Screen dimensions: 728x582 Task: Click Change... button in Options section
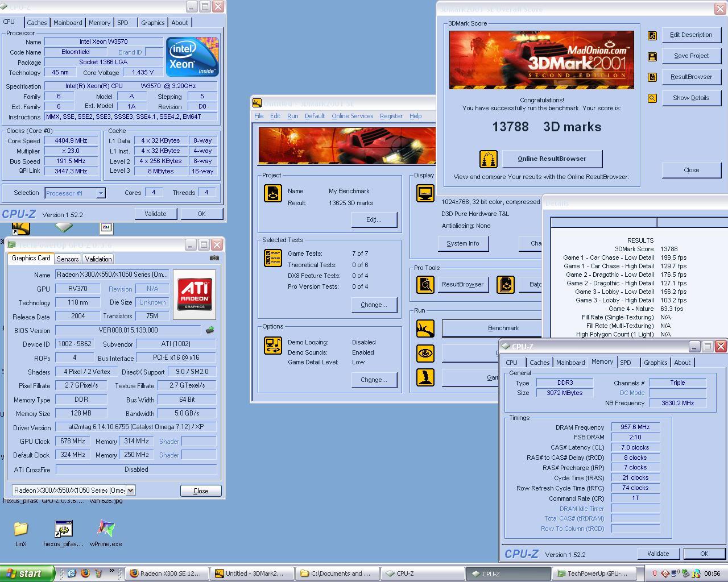374,380
